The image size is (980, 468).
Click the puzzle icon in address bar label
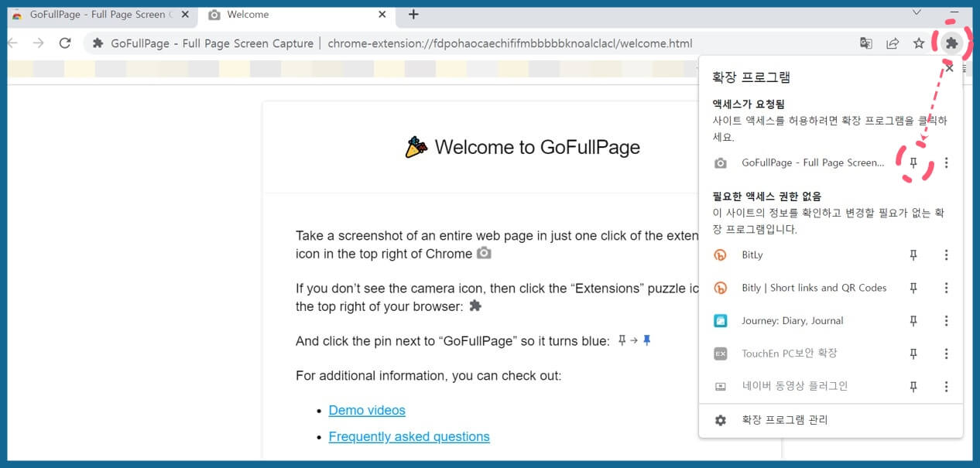point(98,43)
